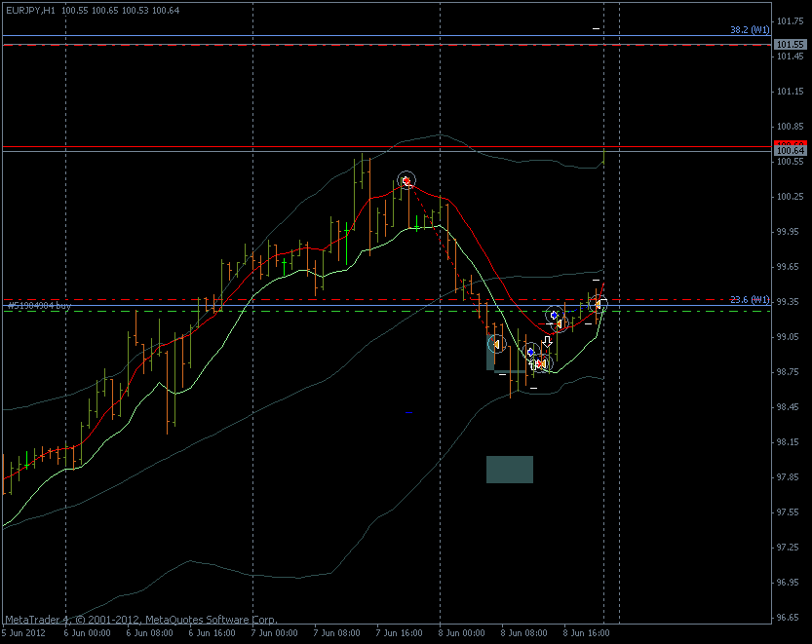The height and width of the screenshot is (644, 812).
Task: Click the 100.25 price scale label
Action: [x=791, y=197]
